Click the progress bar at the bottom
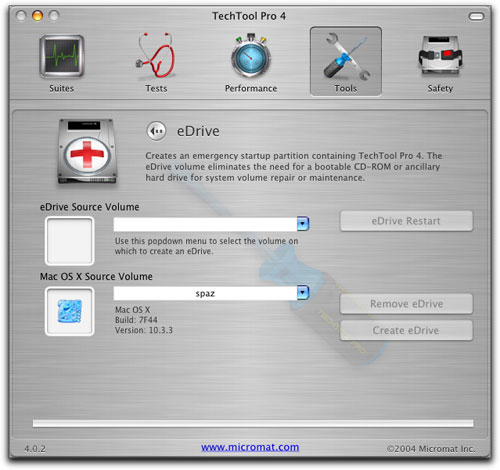Image resolution: width=500 pixels, height=470 pixels. point(253,424)
